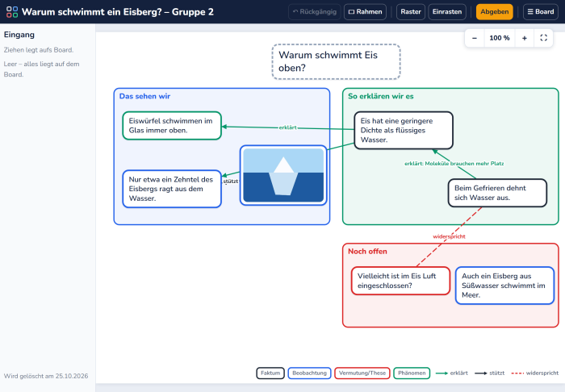This screenshot has width=565, height=392.
Task: Click the app logo in the header
Action: [x=12, y=12]
